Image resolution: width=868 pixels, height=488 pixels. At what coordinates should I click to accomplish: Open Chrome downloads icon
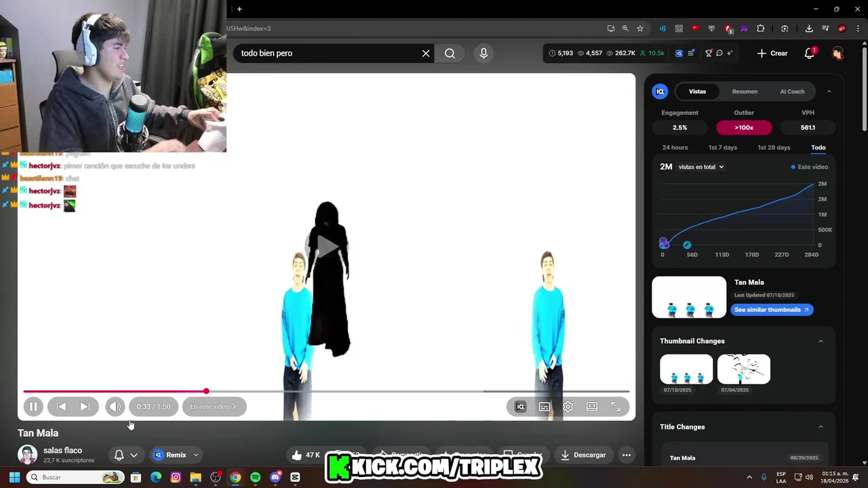(809, 28)
